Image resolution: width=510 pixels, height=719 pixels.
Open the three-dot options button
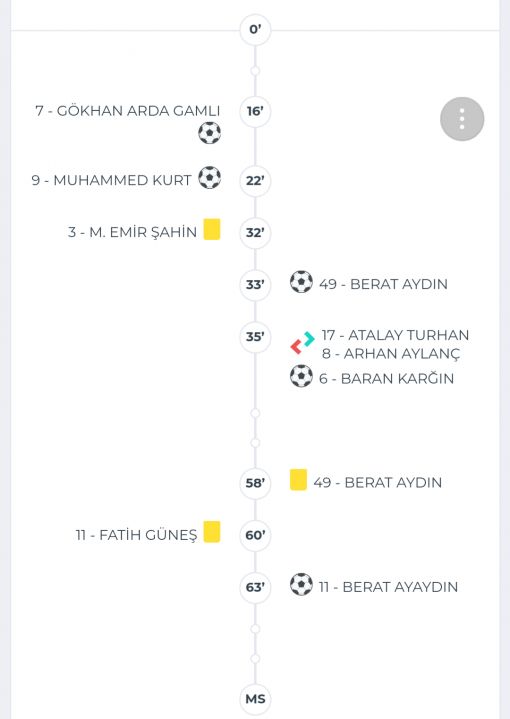(462, 119)
